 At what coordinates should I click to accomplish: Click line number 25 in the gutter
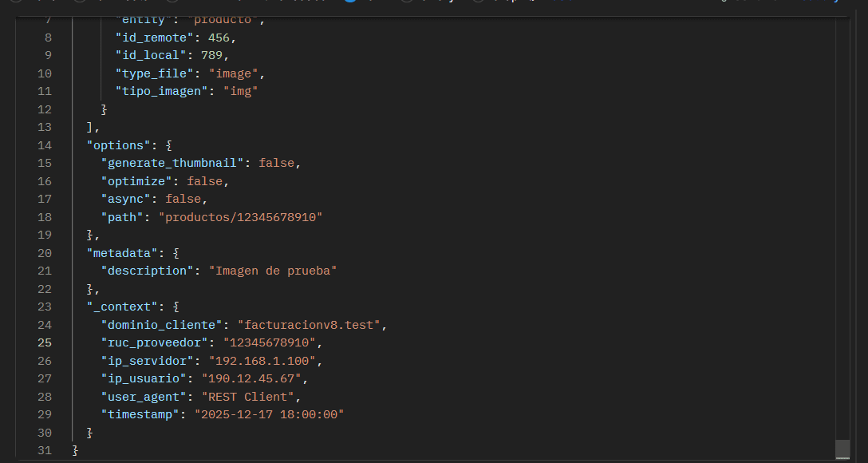click(x=45, y=343)
